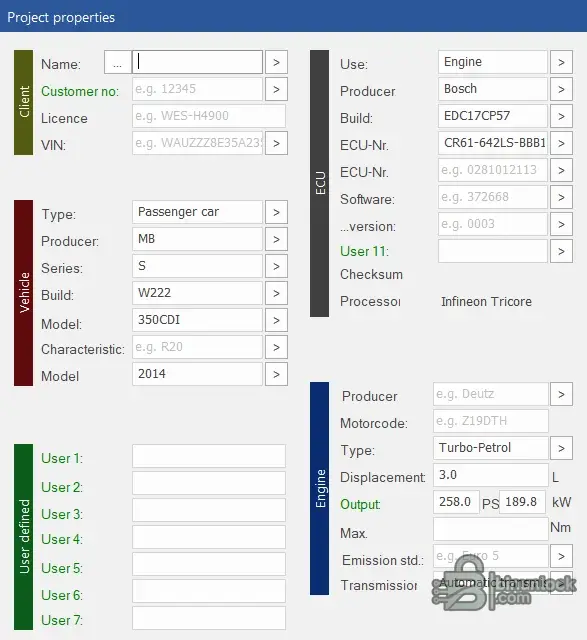Viewport: 587px width, 640px height.
Task: Click the Motorcode input field
Action: click(491, 421)
